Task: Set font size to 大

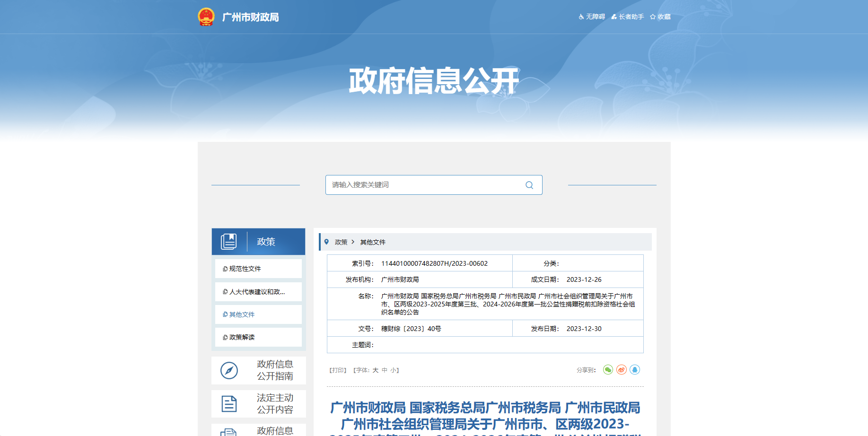Action: click(375, 370)
